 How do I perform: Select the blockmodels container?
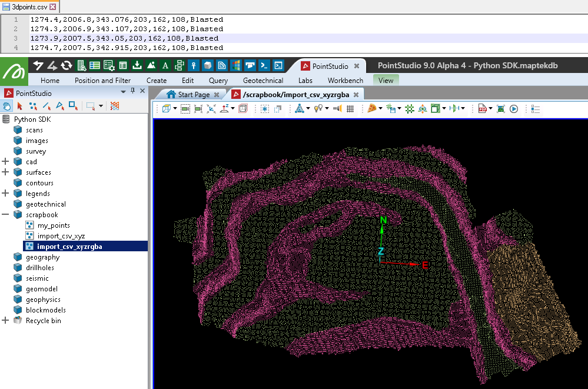[x=46, y=310]
